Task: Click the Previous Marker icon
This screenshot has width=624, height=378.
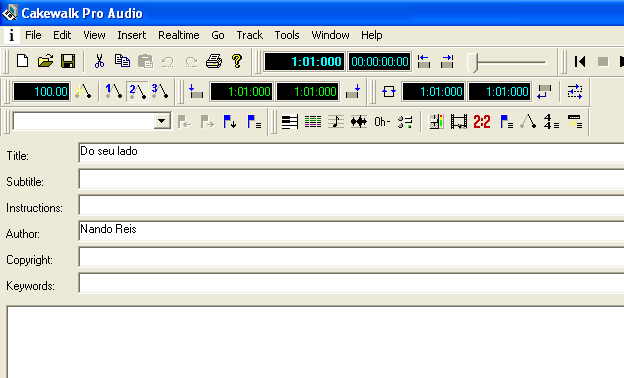Action: (184, 122)
